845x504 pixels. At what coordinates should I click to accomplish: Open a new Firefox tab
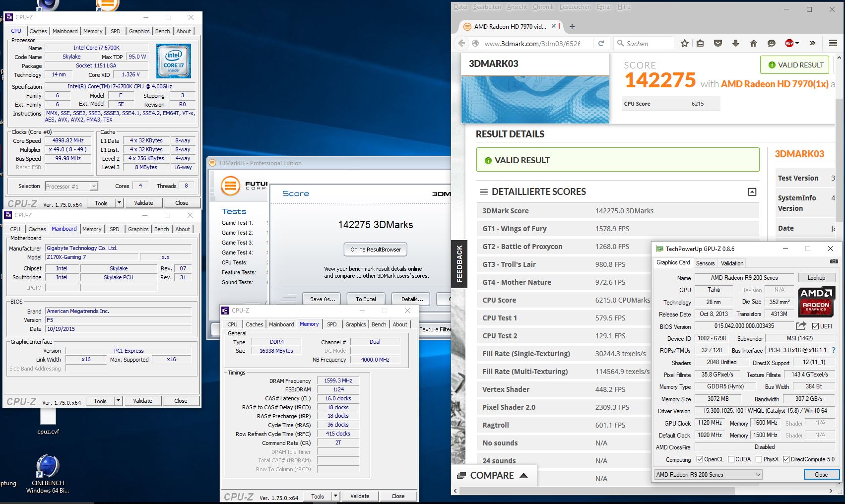572,27
